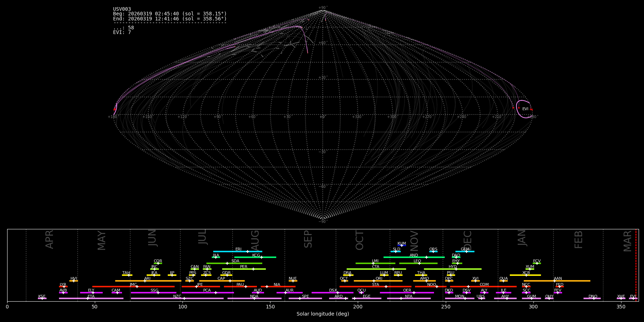This screenshot has height=322, width=644.
Task: Select the ARI shower label
Action: 147,279
